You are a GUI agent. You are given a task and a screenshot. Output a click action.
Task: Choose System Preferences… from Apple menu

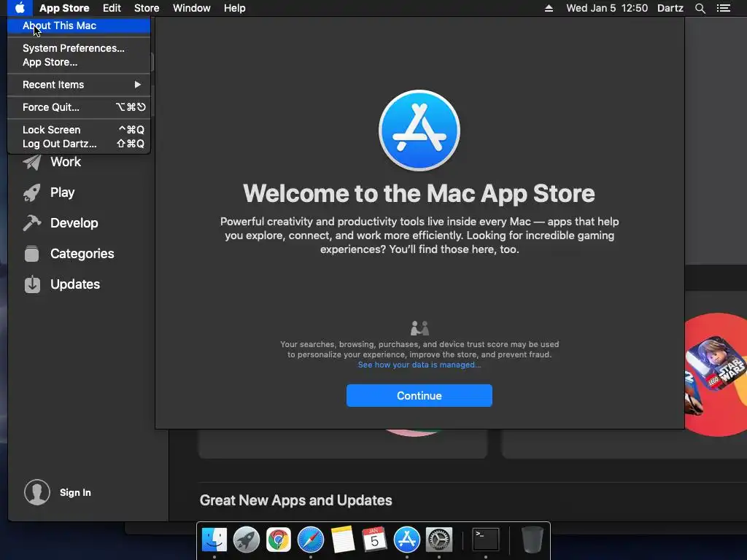click(x=79, y=48)
